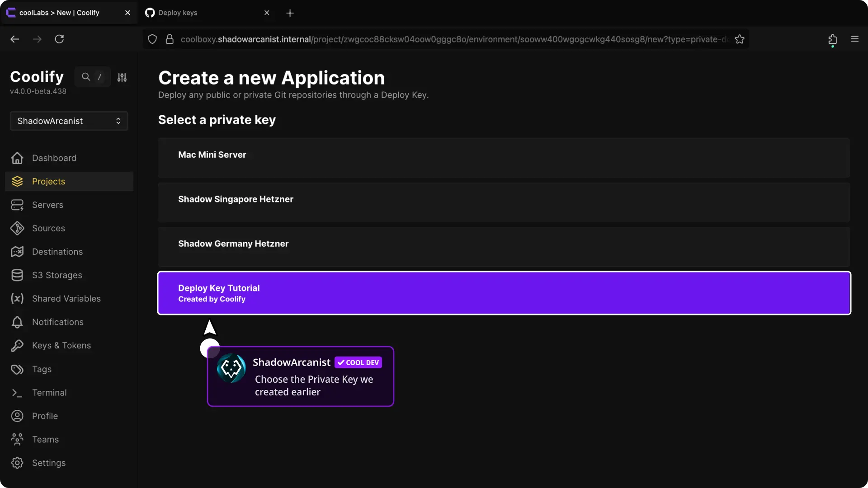Expand the ShadowArcanist team dropdown
868x488 pixels.
[x=69, y=121]
